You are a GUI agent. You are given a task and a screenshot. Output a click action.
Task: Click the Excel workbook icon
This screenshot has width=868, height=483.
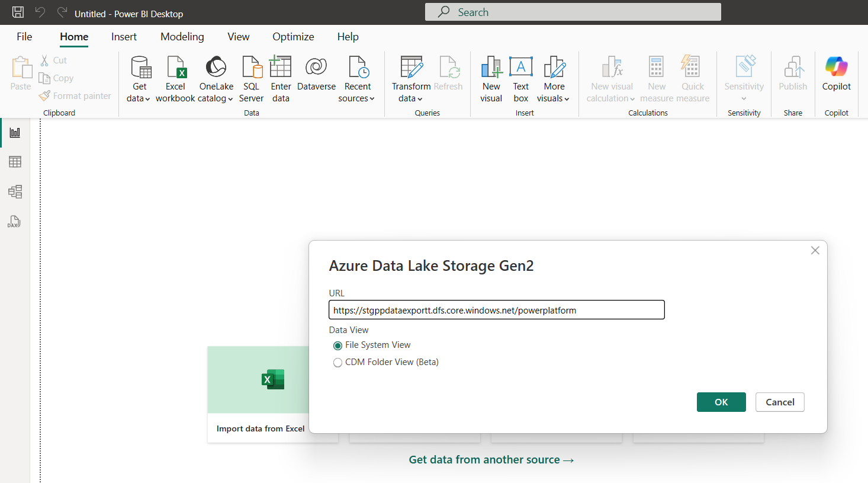click(176, 68)
